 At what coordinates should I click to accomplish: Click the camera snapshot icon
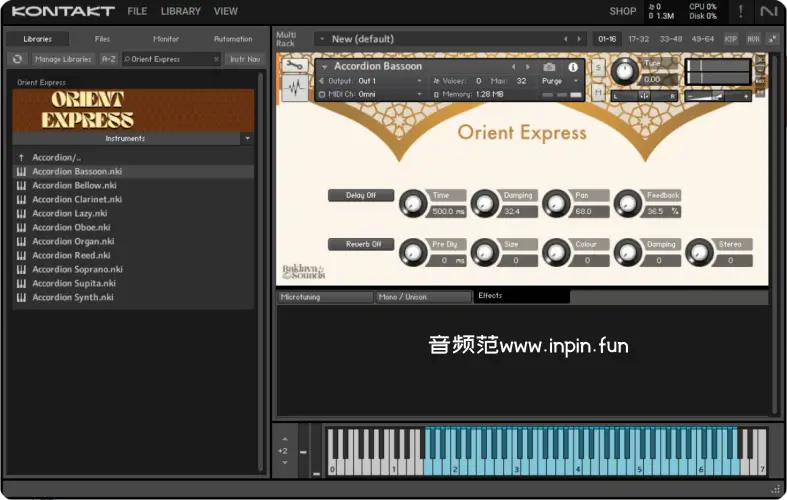point(549,67)
